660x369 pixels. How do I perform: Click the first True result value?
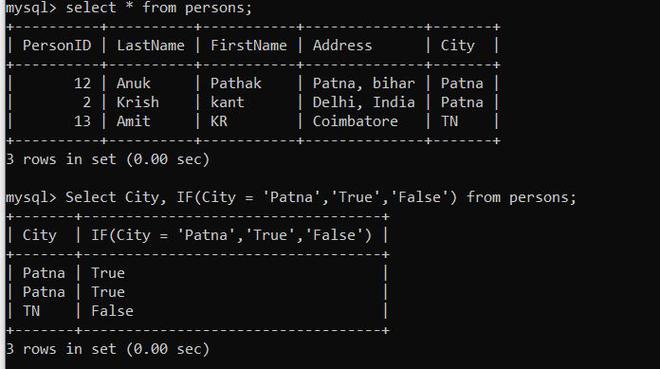[108, 273]
